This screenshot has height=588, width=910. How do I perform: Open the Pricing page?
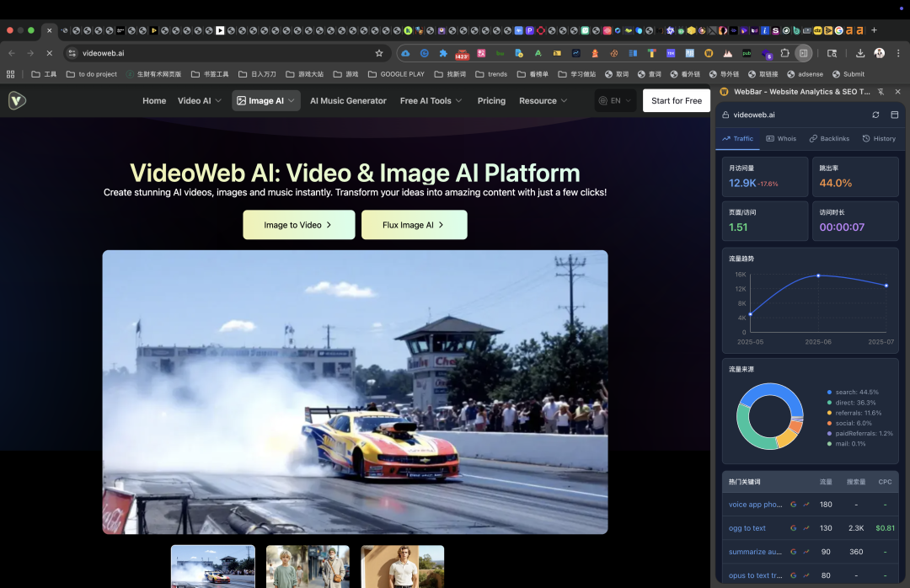491,100
